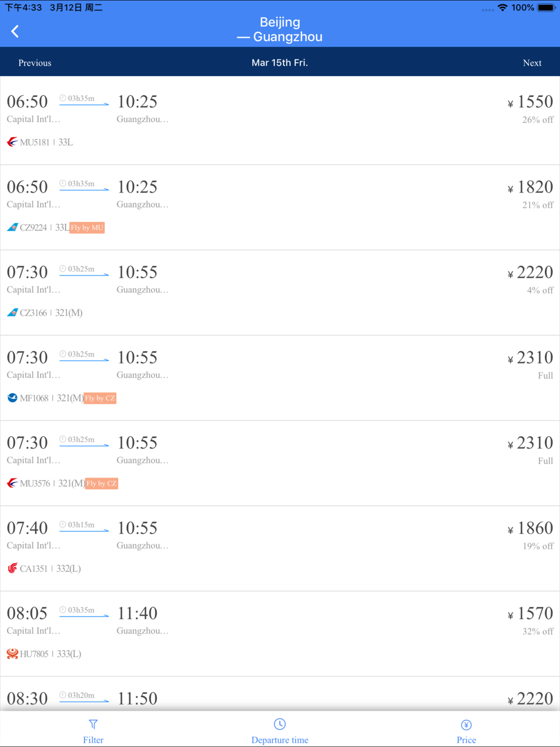560x747 pixels.
Task: Go to Next day
Action: (532, 63)
